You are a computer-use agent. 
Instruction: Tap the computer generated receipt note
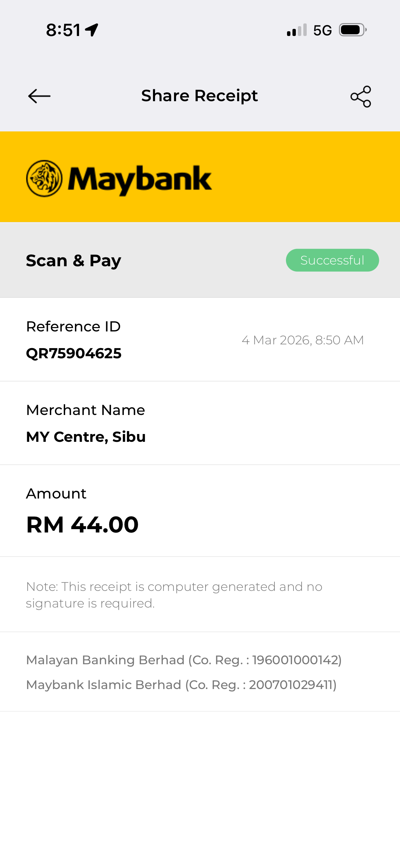click(174, 595)
